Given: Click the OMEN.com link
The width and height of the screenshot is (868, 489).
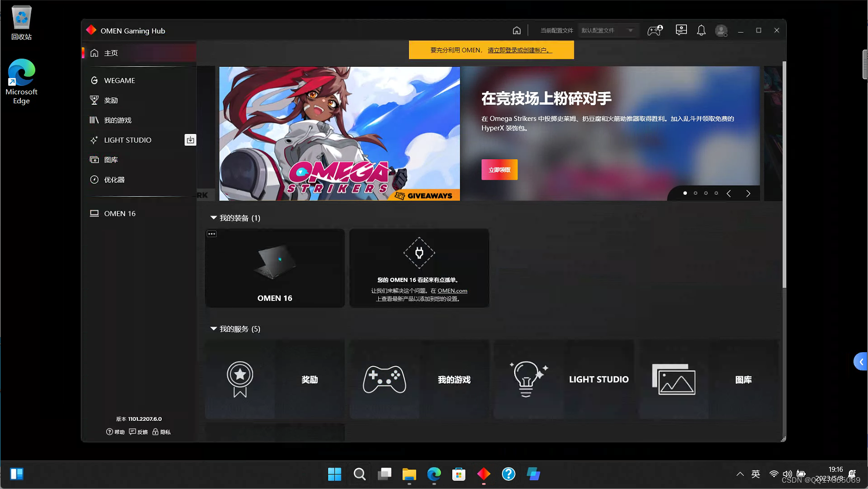Looking at the screenshot, I should (452, 291).
